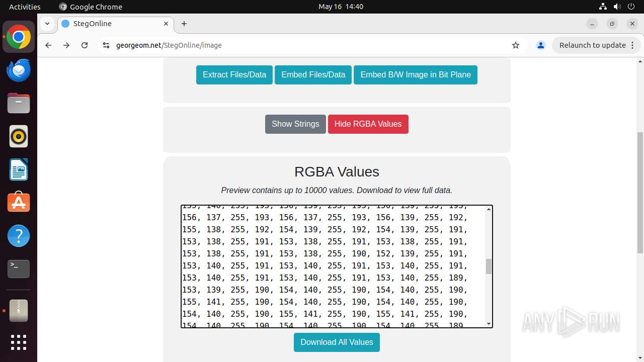Click the RGBA Values heading
644x362 pixels.
[337, 172]
